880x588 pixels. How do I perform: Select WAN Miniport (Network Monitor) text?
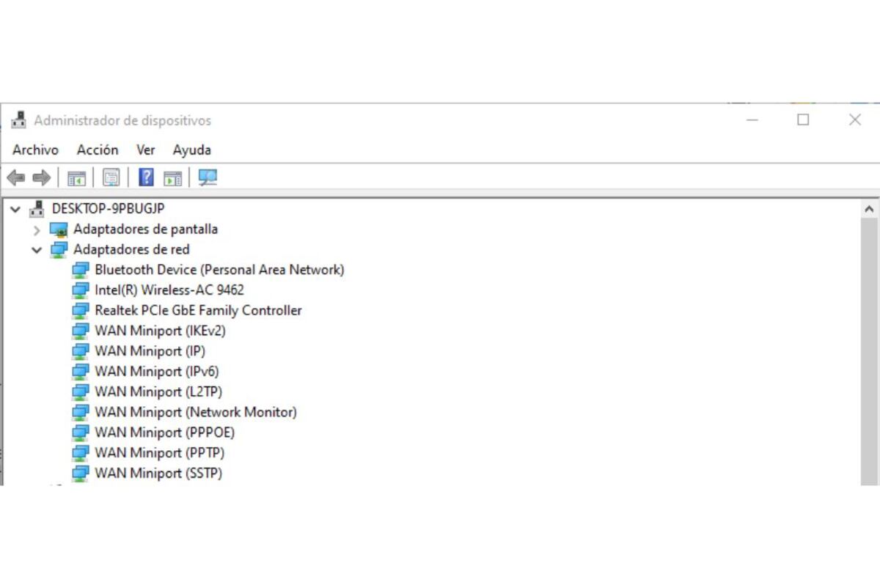[196, 412]
